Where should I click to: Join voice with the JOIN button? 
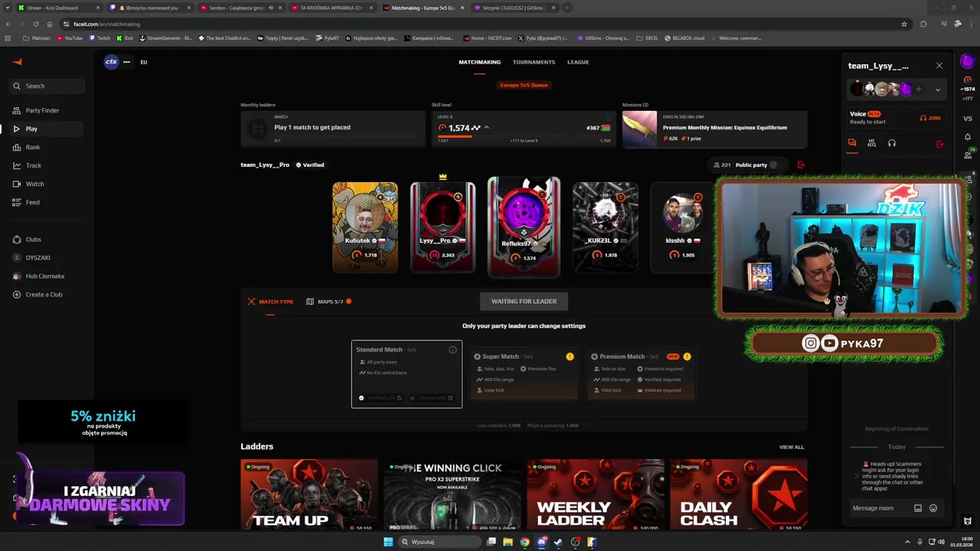930,118
